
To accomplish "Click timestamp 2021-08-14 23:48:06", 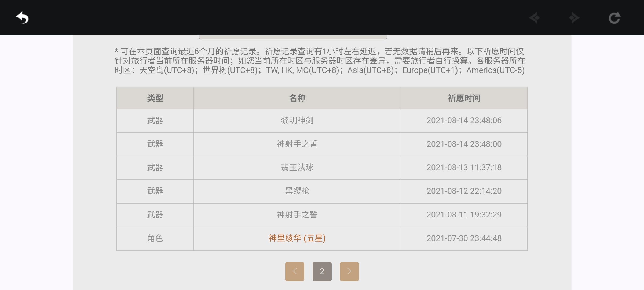I will tap(464, 120).
